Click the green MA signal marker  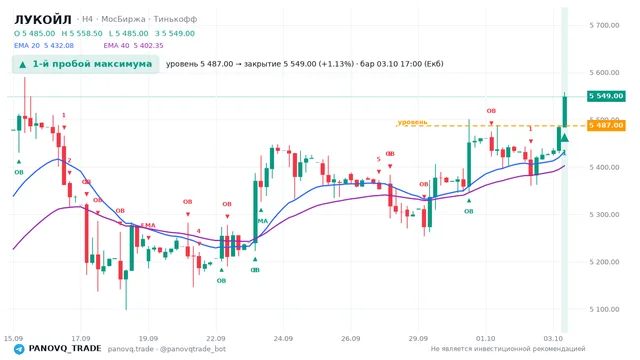[x=262, y=221]
